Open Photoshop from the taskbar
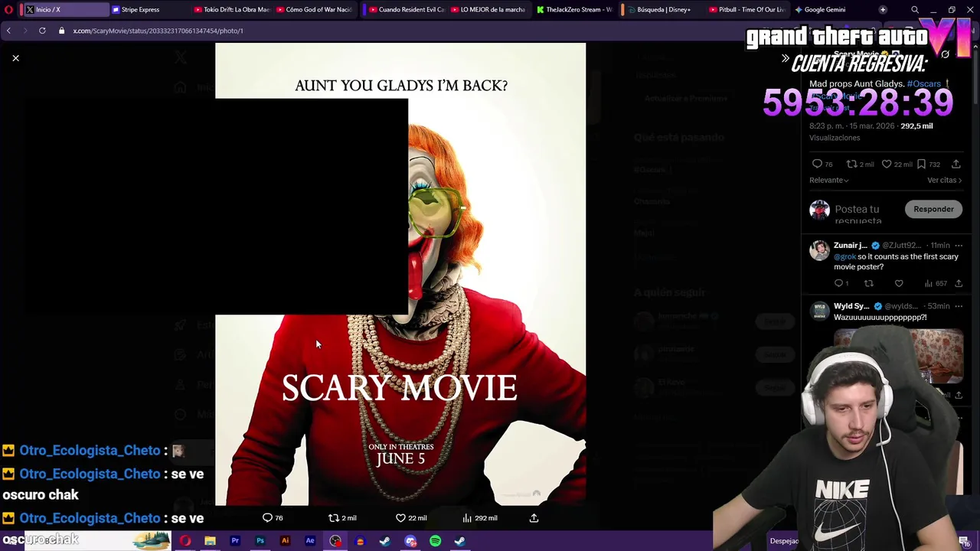The height and width of the screenshot is (551, 980). [260, 541]
